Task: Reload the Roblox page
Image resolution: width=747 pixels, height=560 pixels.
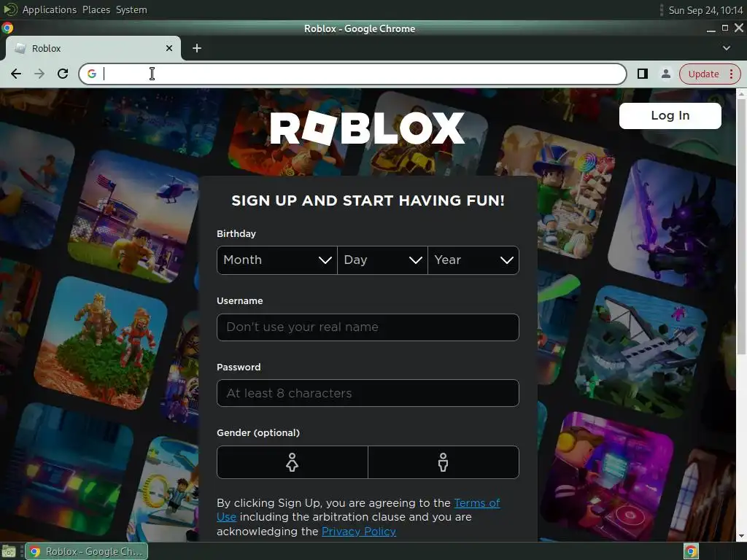Action: click(63, 74)
